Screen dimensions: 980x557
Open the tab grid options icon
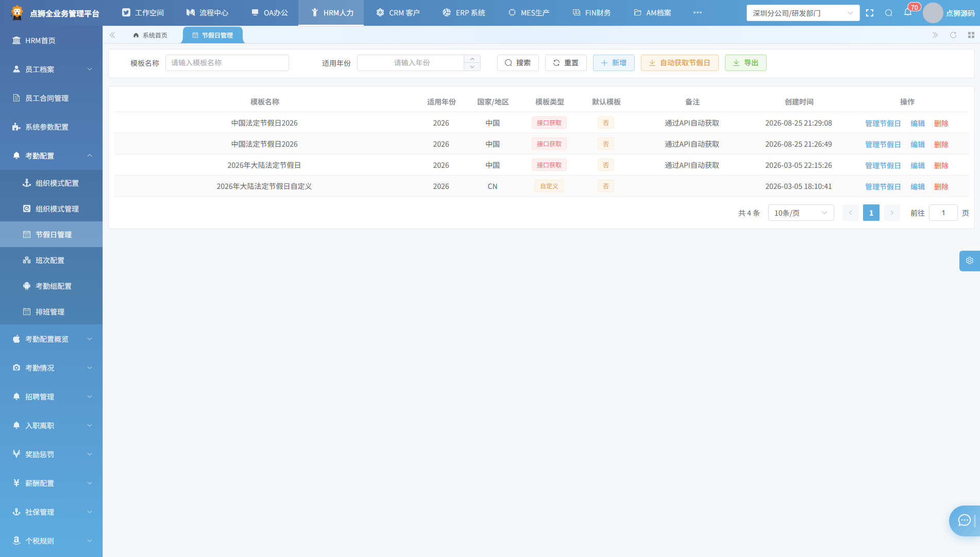click(971, 35)
